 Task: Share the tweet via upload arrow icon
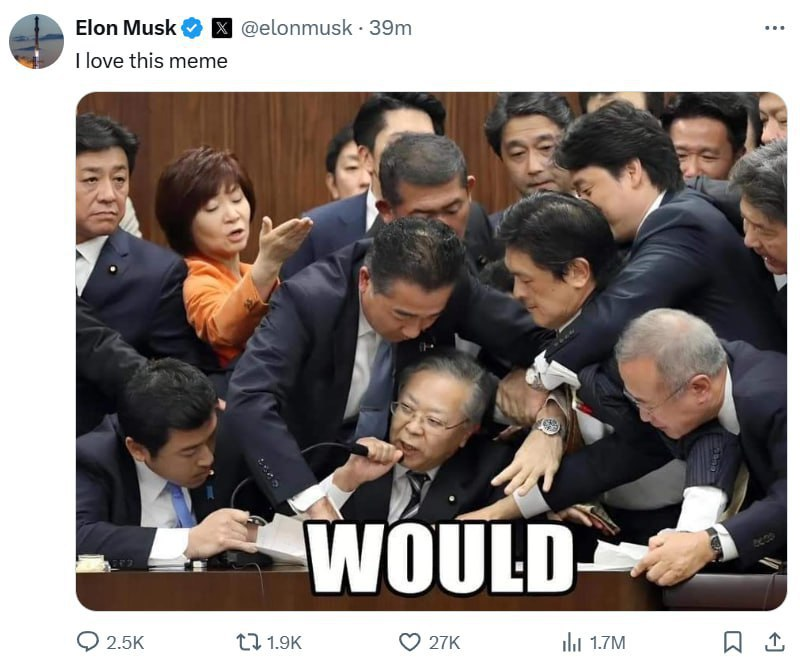click(x=774, y=642)
